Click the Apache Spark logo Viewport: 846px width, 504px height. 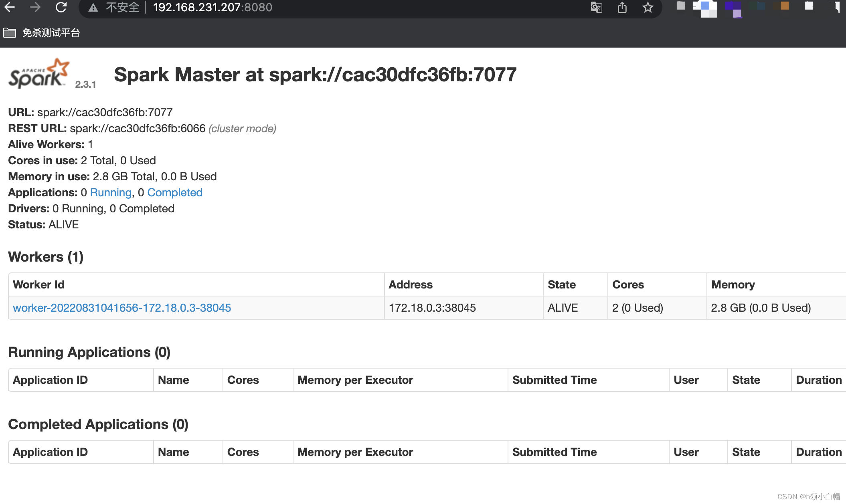[39, 73]
